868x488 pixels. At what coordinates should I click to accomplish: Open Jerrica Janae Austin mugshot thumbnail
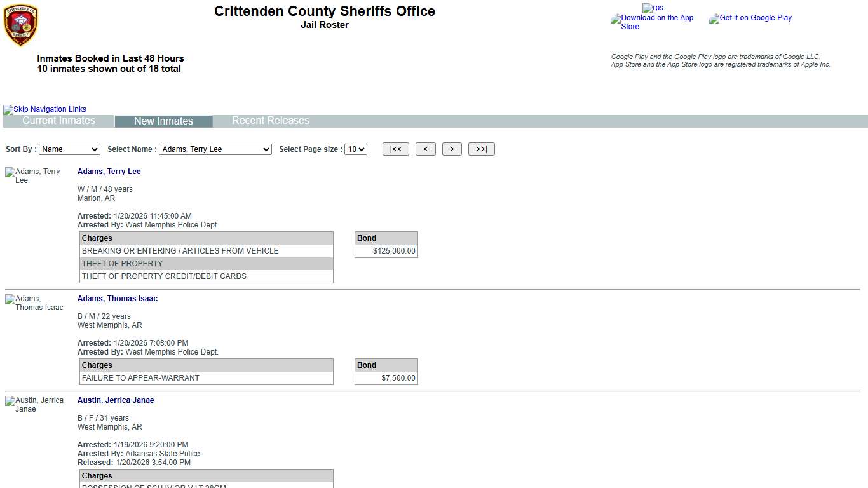pos(34,405)
